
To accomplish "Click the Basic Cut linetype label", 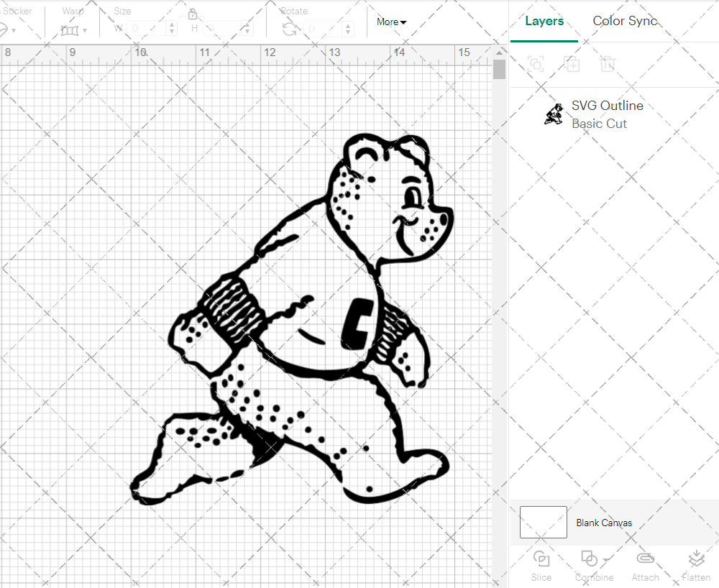I will [x=600, y=124].
